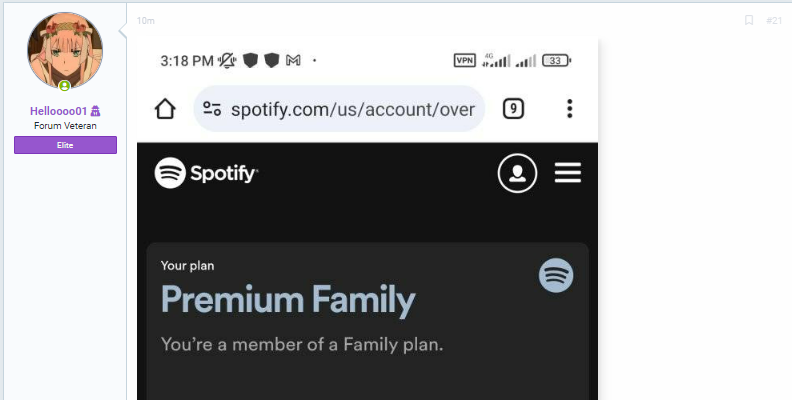
Task: Click the Spotify icon on plan card
Action: tap(556, 276)
